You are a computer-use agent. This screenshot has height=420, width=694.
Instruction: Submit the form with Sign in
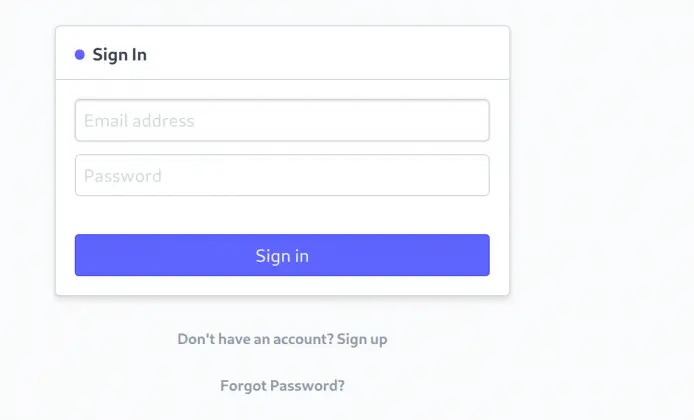pos(282,256)
